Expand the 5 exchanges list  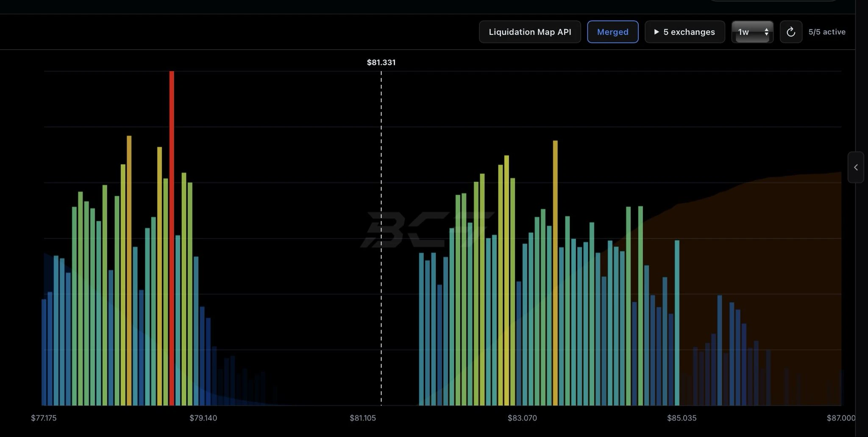(x=684, y=32)
